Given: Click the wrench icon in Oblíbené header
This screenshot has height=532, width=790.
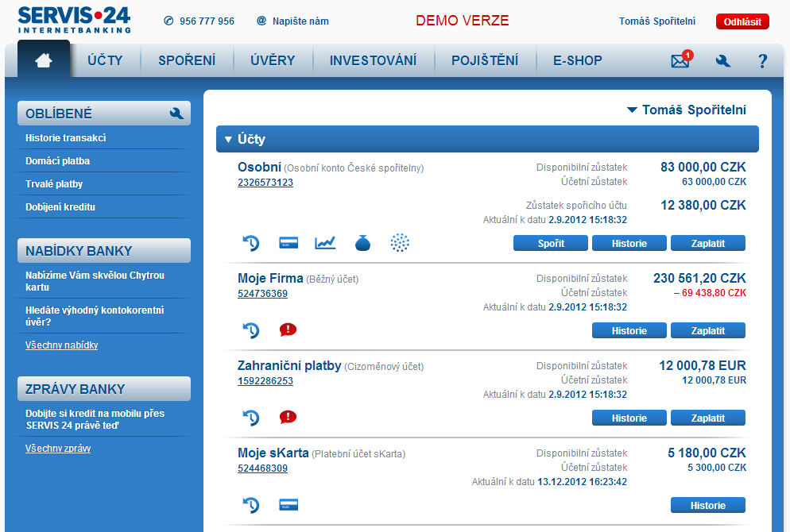Looking at the screenshot, I should click(177, 114).
